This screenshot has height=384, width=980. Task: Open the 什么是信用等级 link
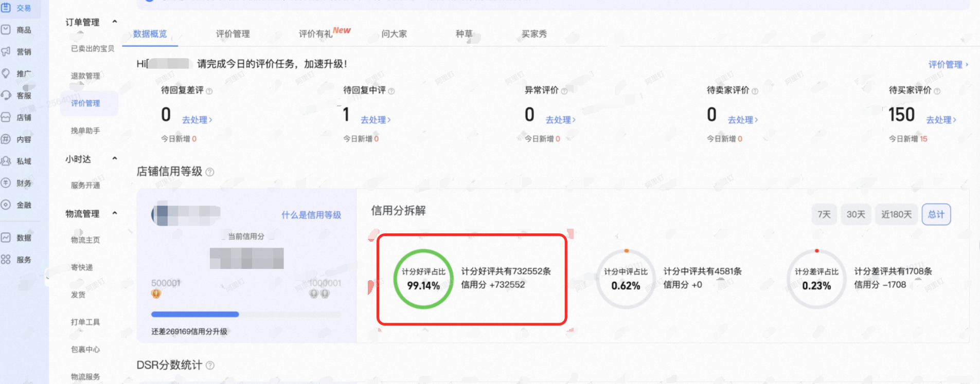point(311,215)
